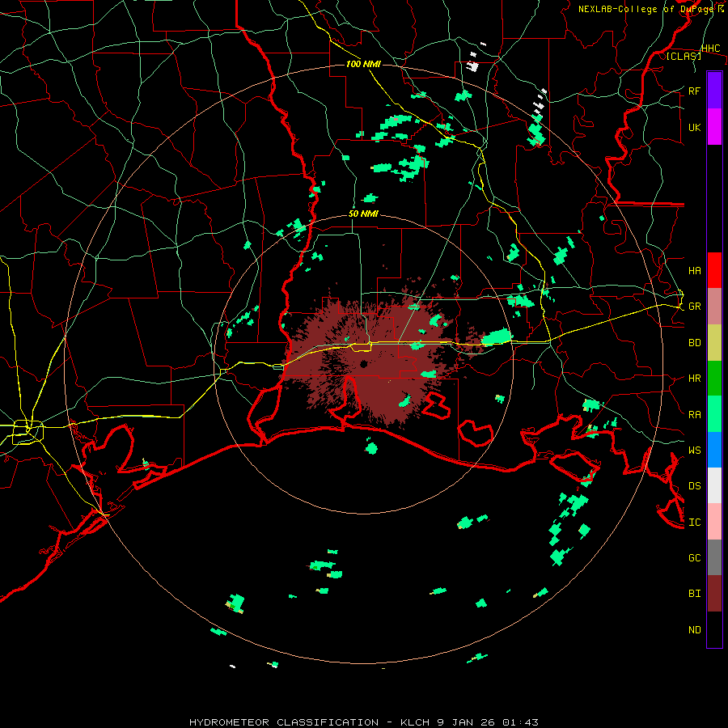
Task: Click the HA legend label
Action: pyautogui.click(x=695, y=270)
